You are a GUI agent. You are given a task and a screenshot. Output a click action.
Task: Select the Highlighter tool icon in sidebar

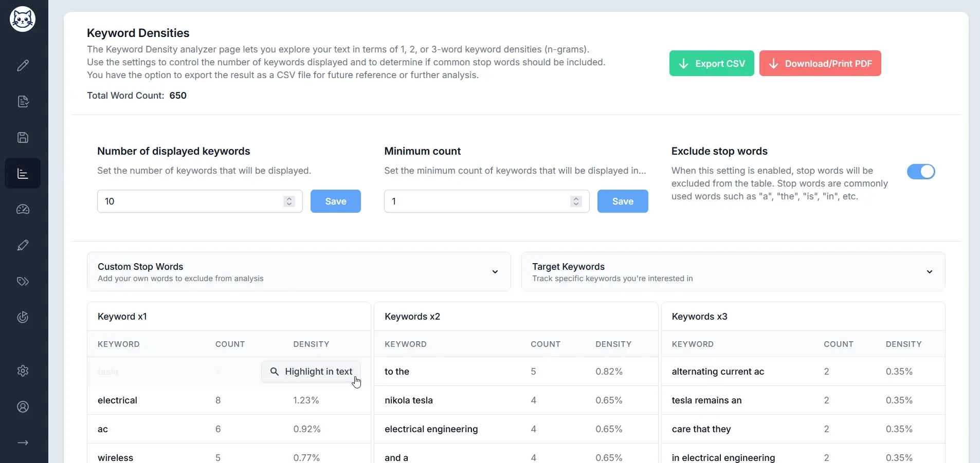tap(23, 246)
